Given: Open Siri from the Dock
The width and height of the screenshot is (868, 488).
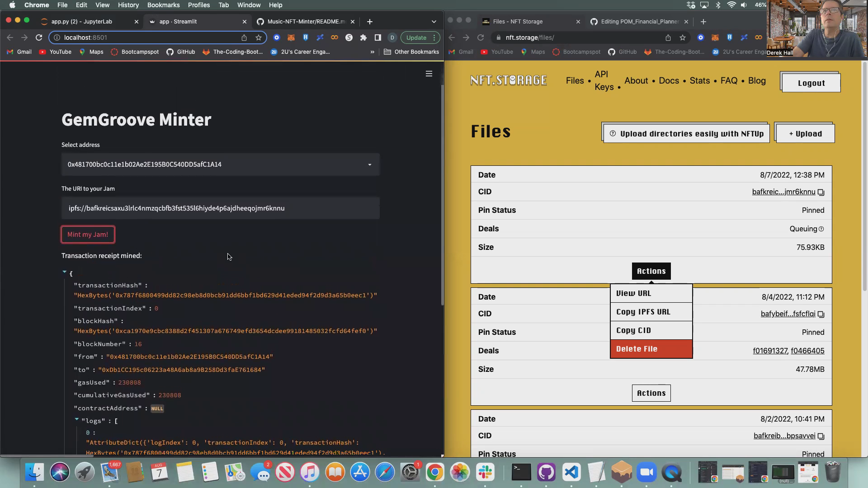Looking at the screenshot, I should click(60, 472).
